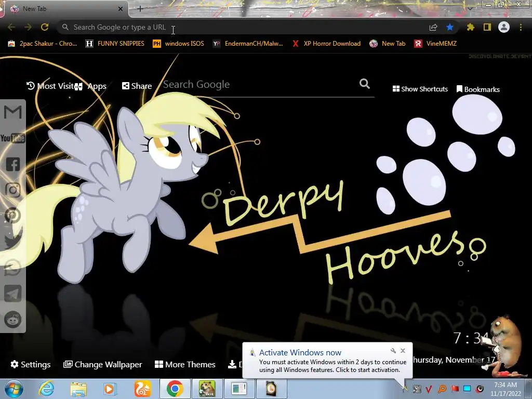
Task: Open Pinterest from the sidebar
Action: (x=13, y=216)
